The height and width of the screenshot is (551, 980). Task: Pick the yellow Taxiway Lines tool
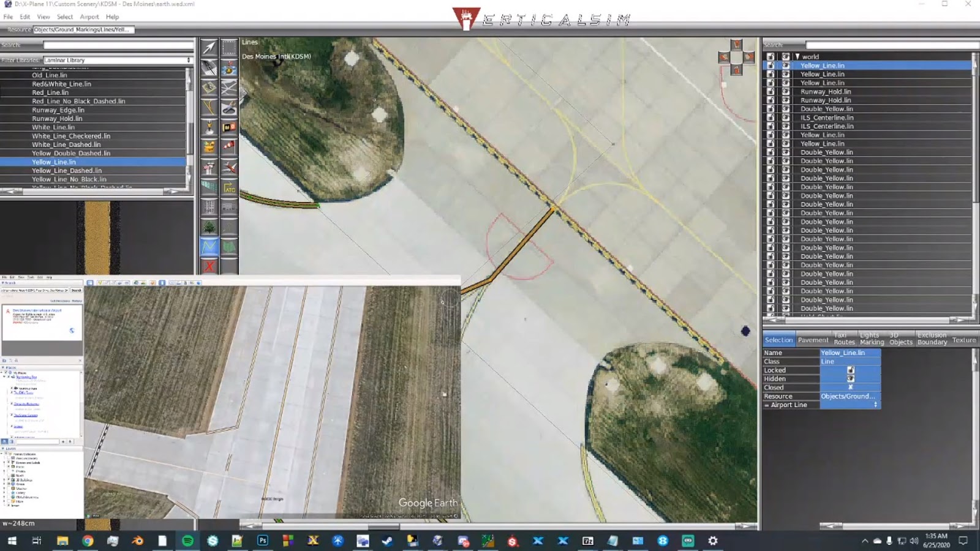pyautogui.click(x=209, y=108)
